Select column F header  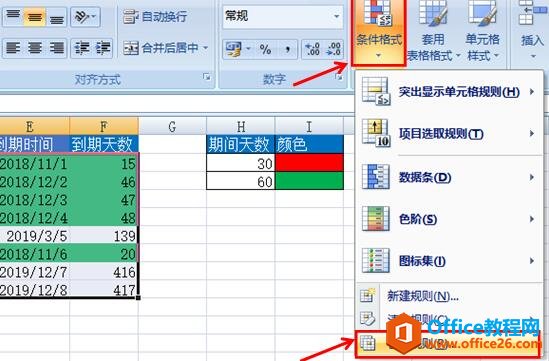tap(104, 126)
